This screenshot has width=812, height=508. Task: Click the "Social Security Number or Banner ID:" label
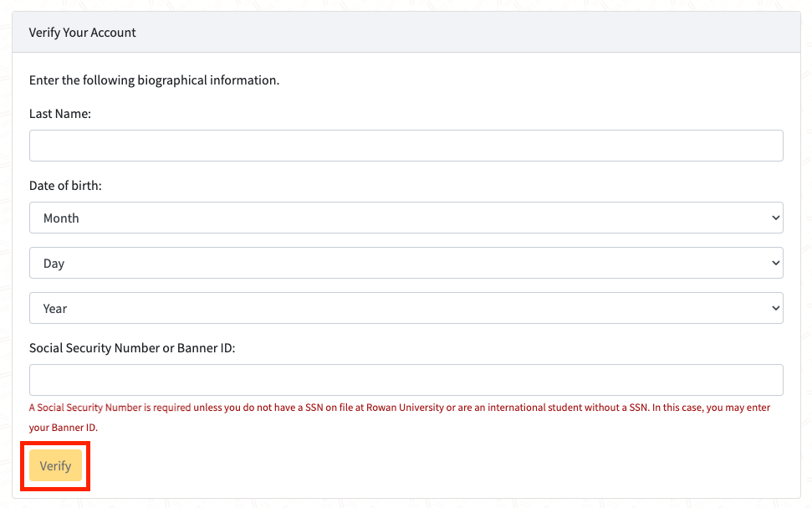[132, 348]
